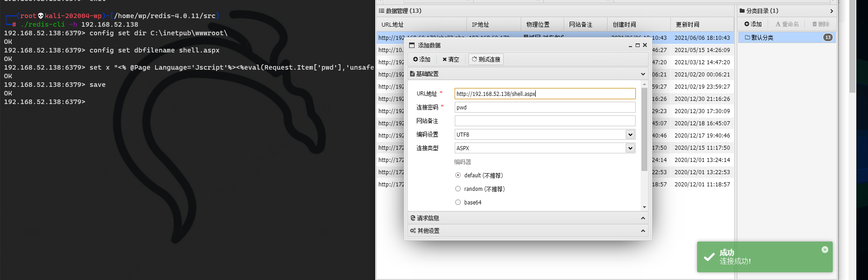Select the row updated 2021/02/19 23:59:27
This screenshot has height=280, width=868.
(702, 87)
